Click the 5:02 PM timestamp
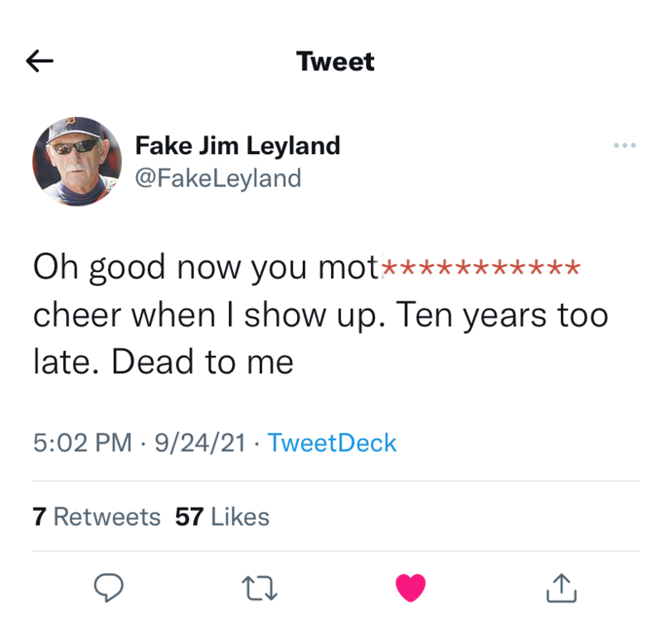This screenshot has height=622, width=672. pyautogui.click(x=82, y=443)
